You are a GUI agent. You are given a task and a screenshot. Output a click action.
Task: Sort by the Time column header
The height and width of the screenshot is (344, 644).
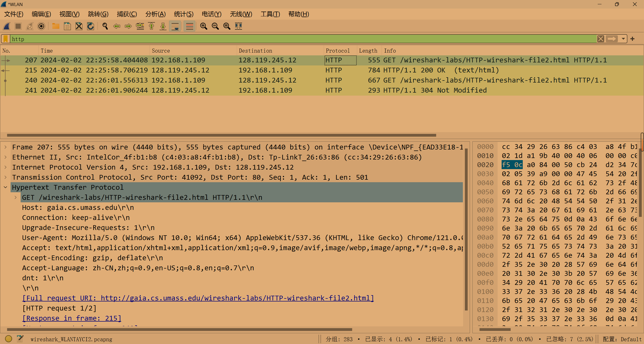coord(94,51)
